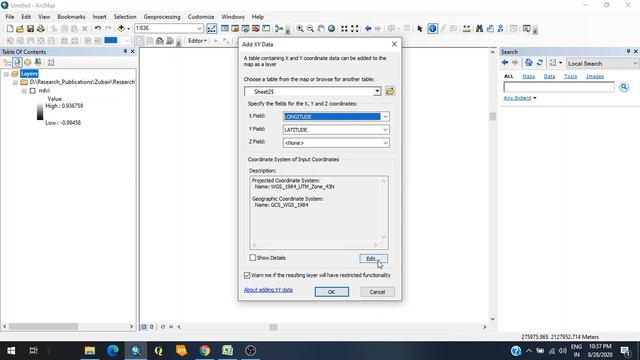Open the Selection menu
Screen dimensions: 640x360
tap(125, 17)
